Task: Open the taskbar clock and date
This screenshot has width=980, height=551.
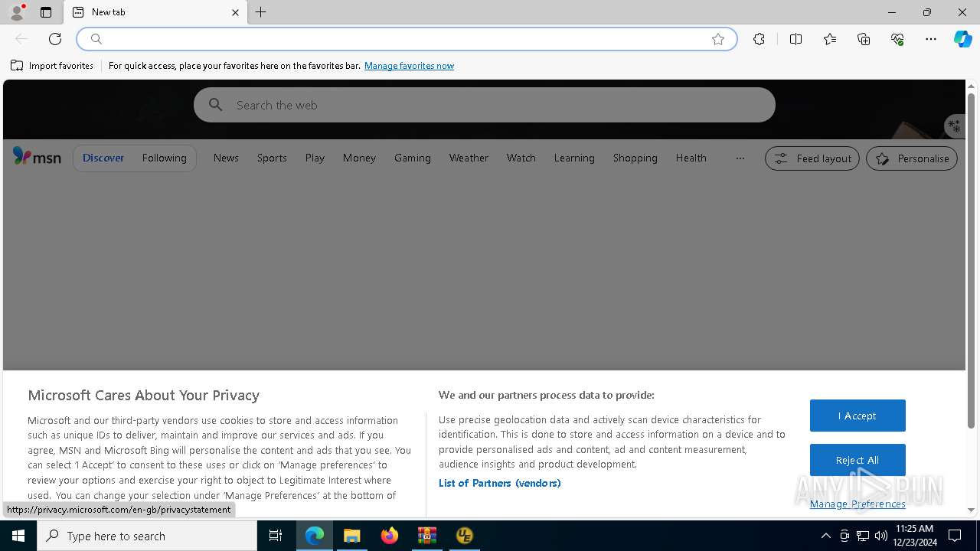Action: 914,536
